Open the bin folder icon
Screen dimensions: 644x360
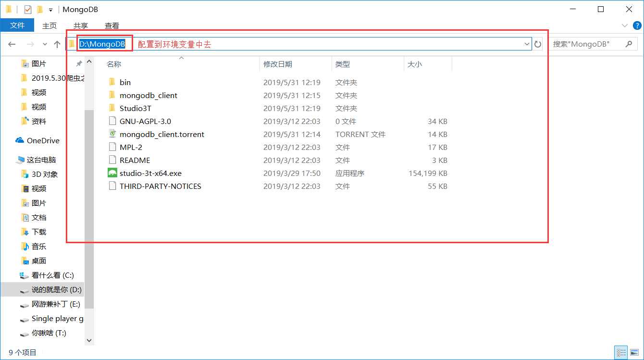(x=112, y=82)
